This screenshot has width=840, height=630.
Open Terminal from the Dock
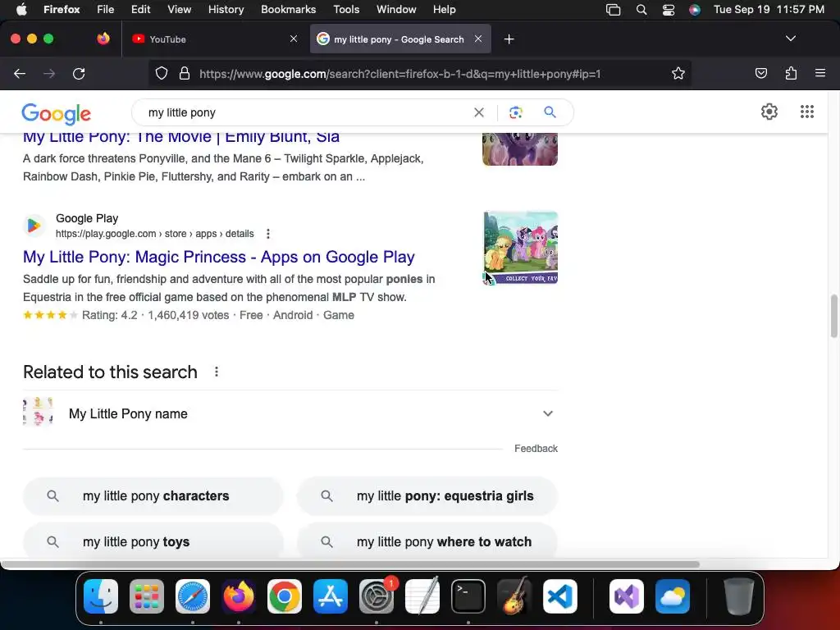coord(468,596)
